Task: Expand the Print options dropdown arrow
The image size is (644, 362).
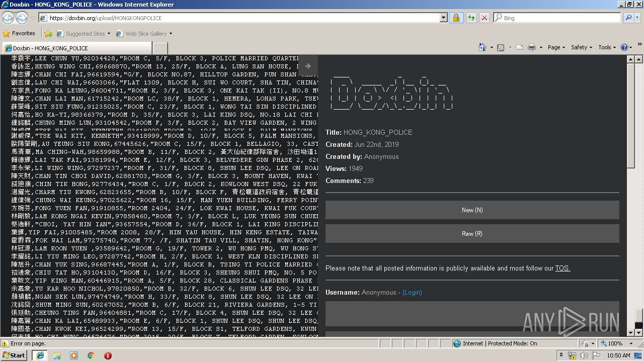Action: [x=541, y=47]
